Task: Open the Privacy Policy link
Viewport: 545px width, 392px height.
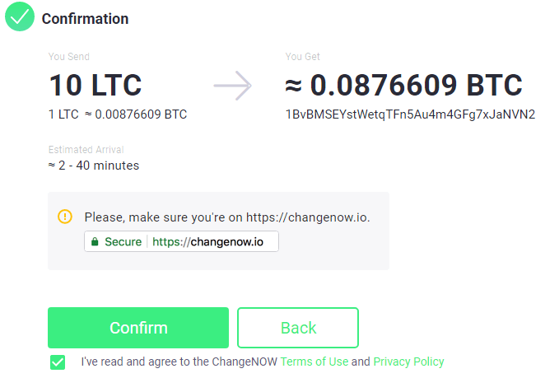Action: pos(408,362)
